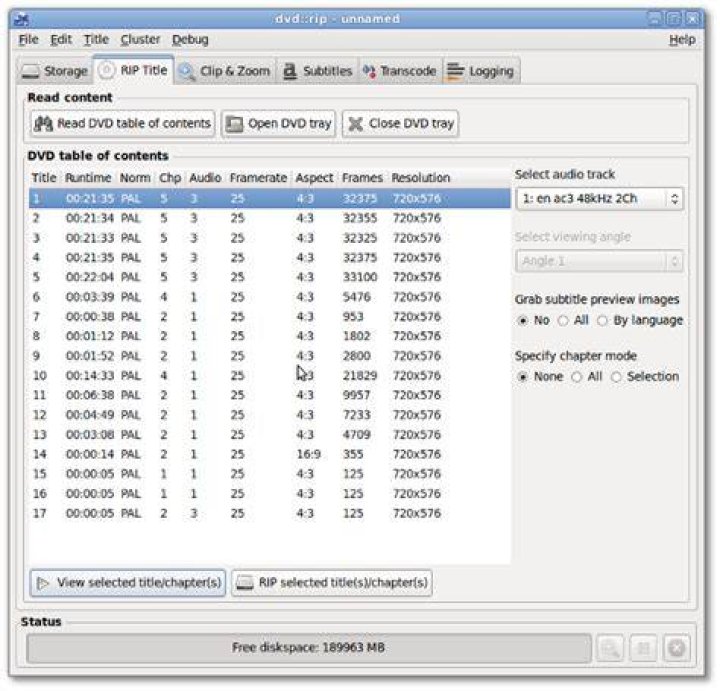Screen dimensions: 720x691
Task: Click the drive icon on RIP selected button
Action: pos(245,583)
